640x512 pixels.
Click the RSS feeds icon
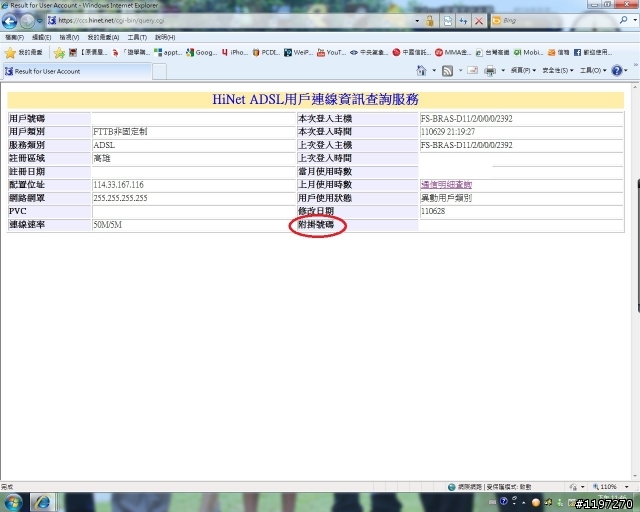tap(448, 71)
